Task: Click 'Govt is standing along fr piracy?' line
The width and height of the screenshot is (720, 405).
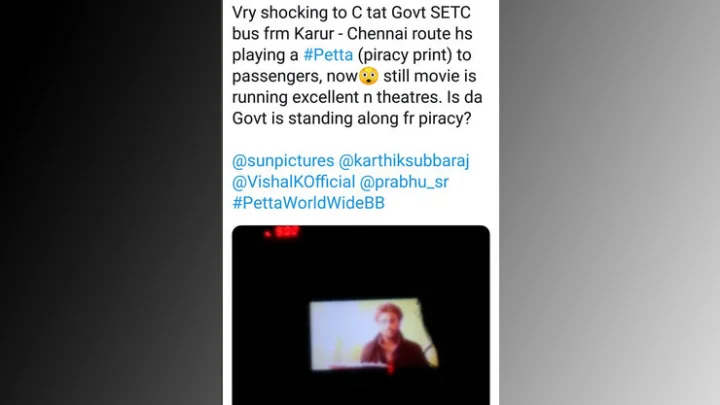Action: tap(351, 118)
